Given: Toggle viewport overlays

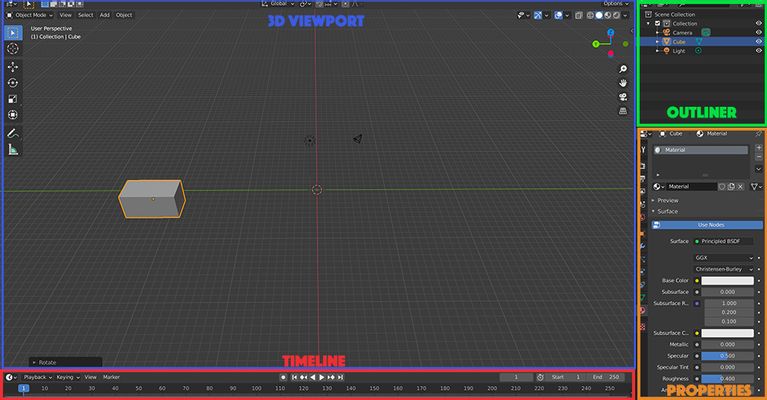Looking at the screenshot, I should click(559, 16).
